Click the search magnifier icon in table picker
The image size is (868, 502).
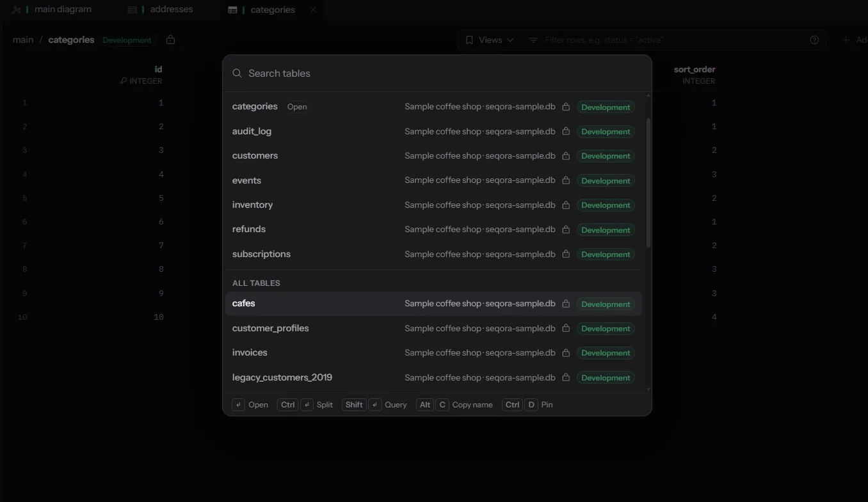tap(237, 74)
